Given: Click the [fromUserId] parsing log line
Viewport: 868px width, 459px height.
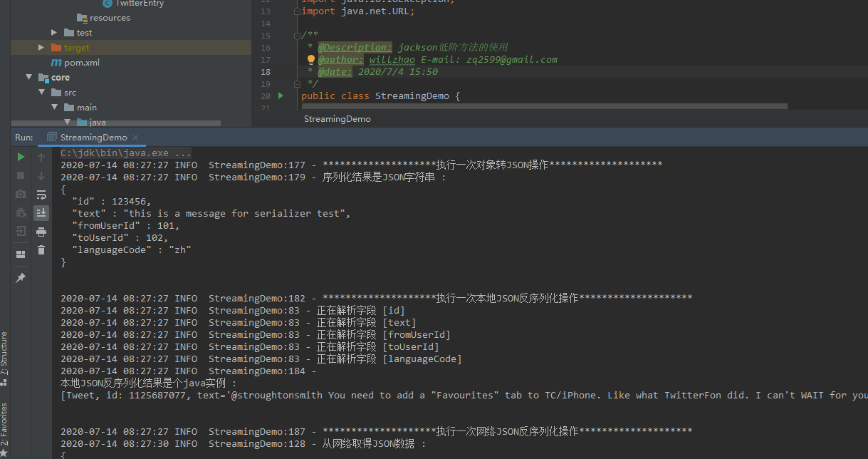Looking at the screenshot, I should (x=256, y=334).
